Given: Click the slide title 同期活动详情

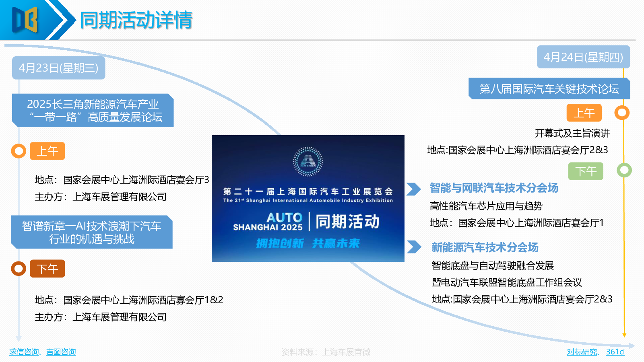Looking at the screenshot, I should [136, 20].
